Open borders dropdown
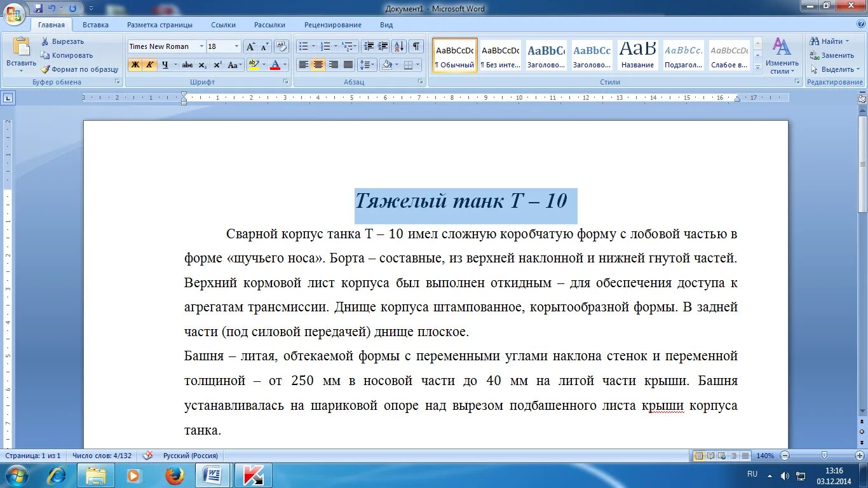Screen dimensions: 868x488 click(x=417, y=65)
